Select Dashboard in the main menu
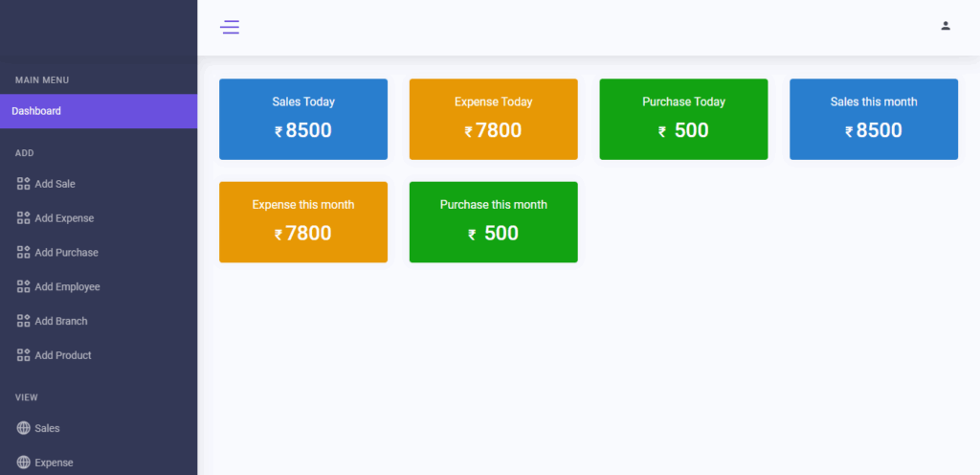Viewport: 980px width, 475px height. coord(36,111)
